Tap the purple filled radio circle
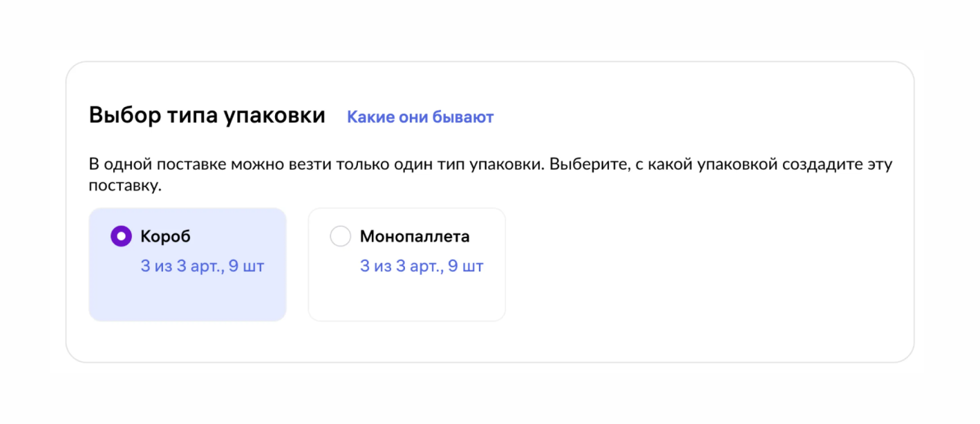Viewport: 980px width, 424px height. [121, 237]
